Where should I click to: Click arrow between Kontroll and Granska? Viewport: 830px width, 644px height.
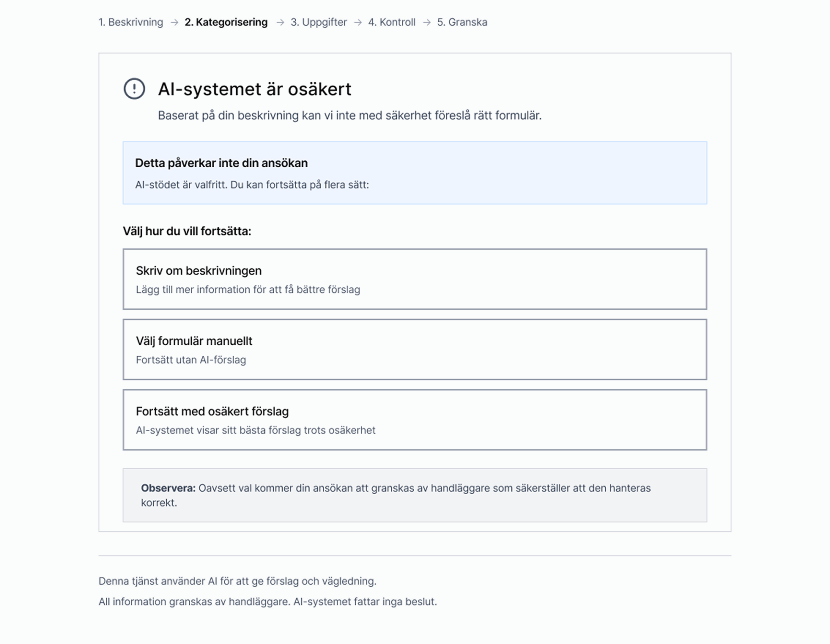427,22
